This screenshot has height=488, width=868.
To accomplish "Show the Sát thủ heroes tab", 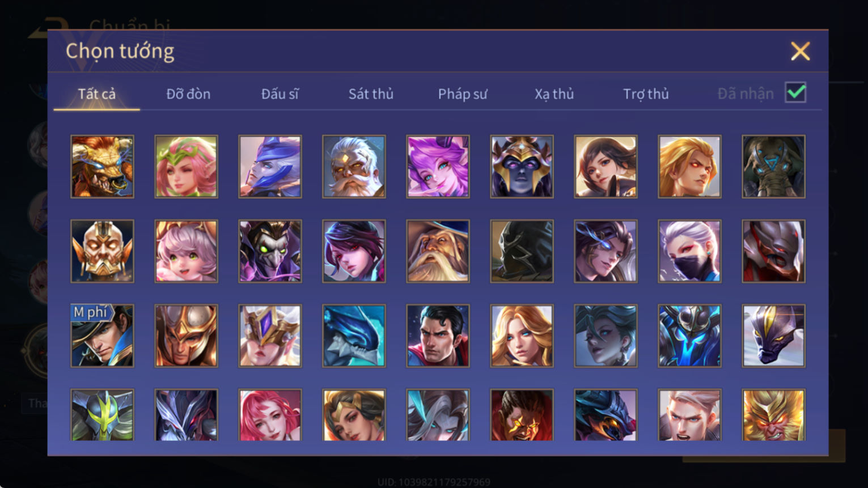I will click(x=371, y=94).
